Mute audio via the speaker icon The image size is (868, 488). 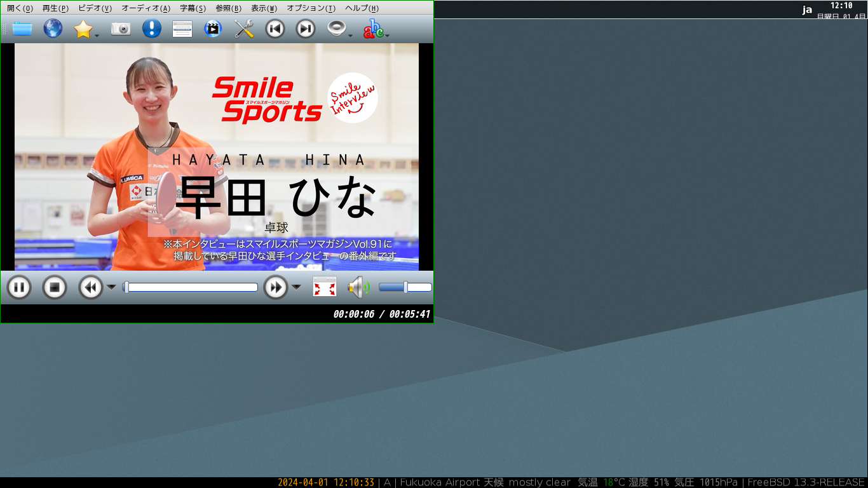358,287
